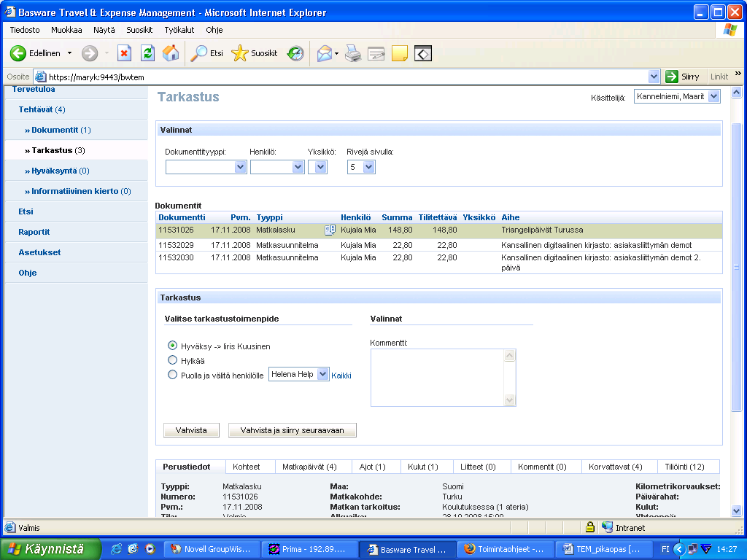
Task: Open the Henkilö dropdown
Action: (x=277, y=167)
